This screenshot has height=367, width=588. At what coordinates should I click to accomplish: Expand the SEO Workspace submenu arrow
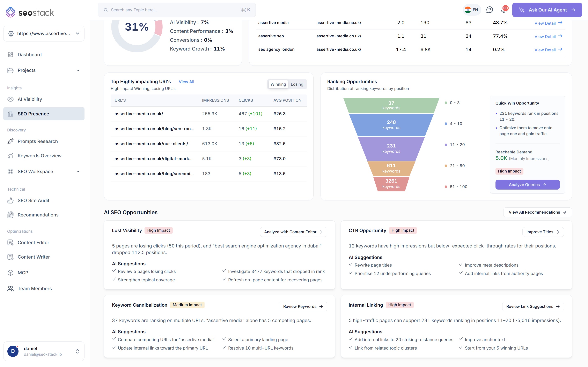click(x=78, y=172)
